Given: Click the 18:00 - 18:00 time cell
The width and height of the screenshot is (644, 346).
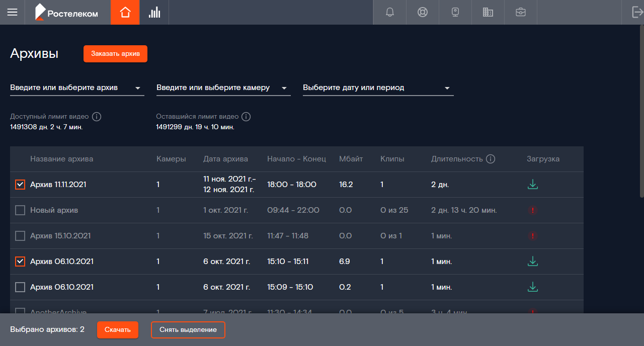Looking at the screenshot, I should point(292,185).
